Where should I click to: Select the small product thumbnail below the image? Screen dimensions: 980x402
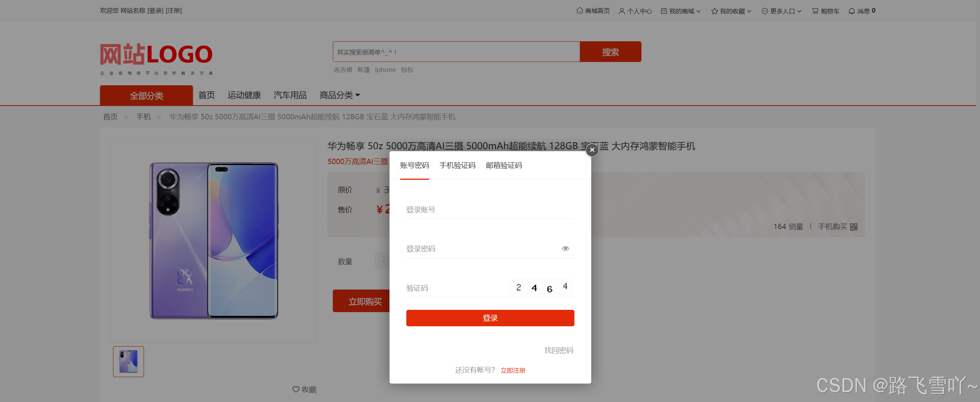(x=128, y=361)
